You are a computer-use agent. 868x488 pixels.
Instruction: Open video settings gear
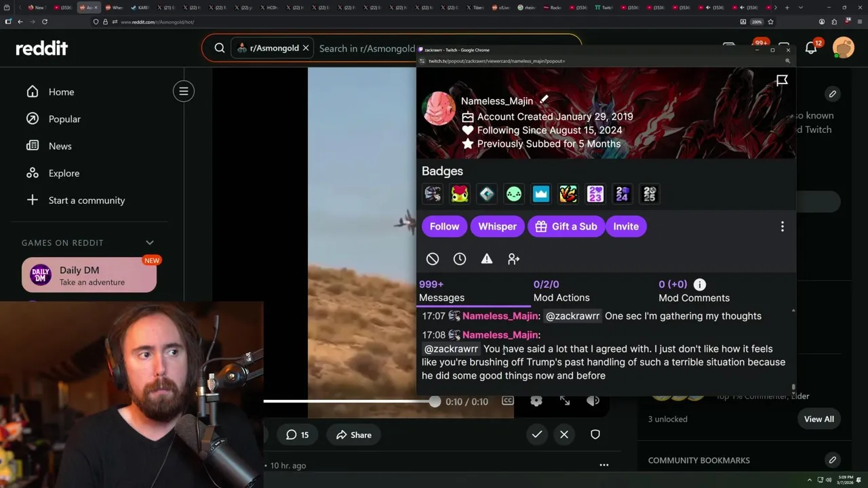(536, 401)
